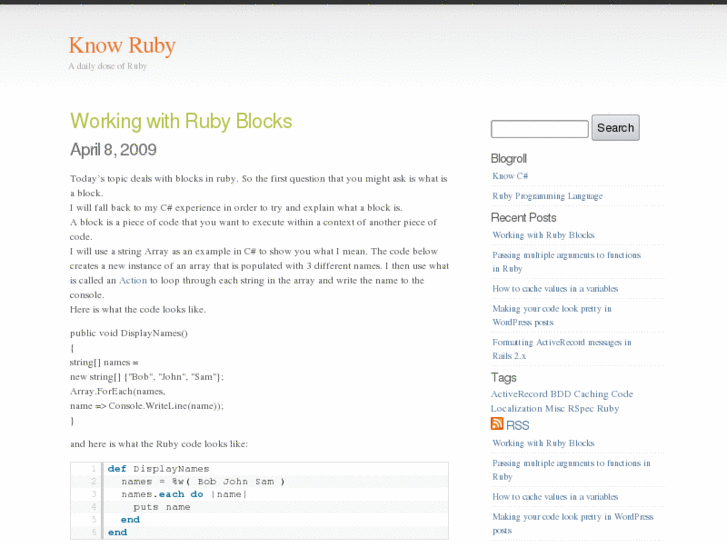
Task: Focus the sidebar search text box
Action: point(539,129)
